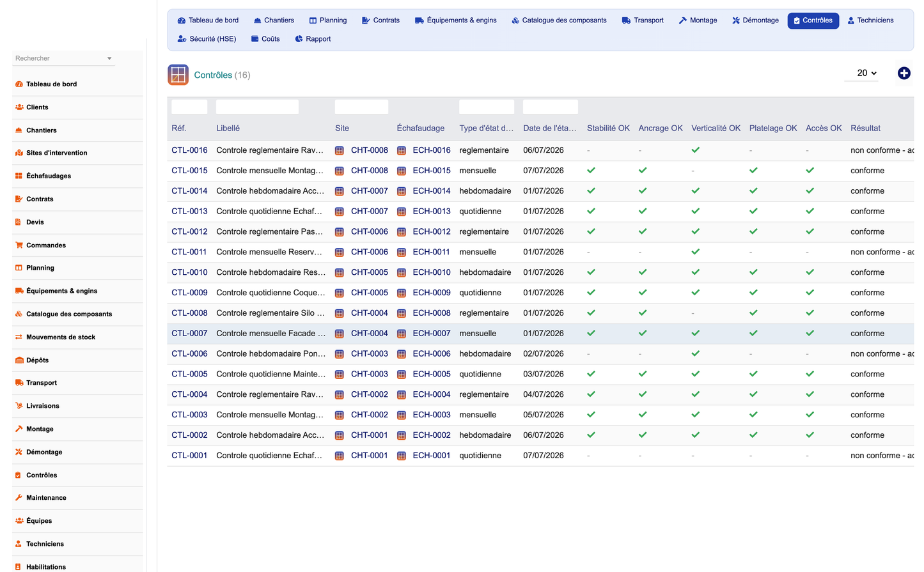924x572 pixels.
Task: Click the Commandes cart icon in sidebar
Action: coord(19,245)
